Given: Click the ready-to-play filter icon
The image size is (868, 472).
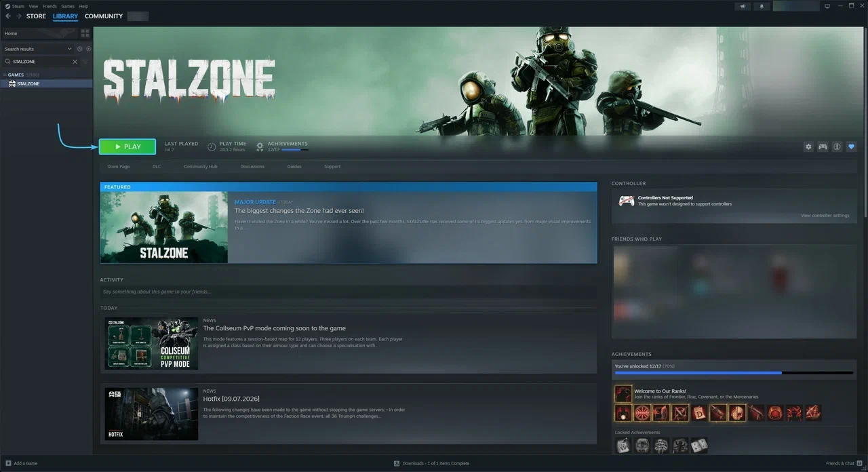Looking at the screenshot, I should point(88,49).
